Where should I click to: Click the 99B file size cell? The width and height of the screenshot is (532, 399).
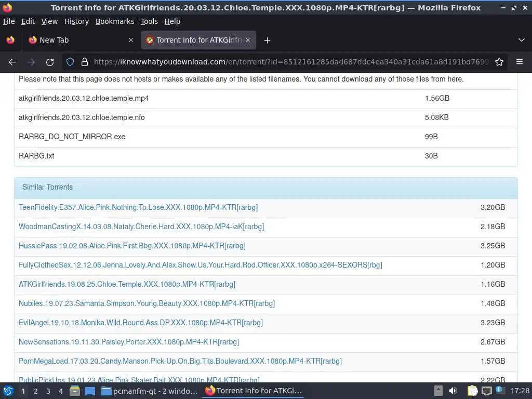(x=431, y=137)
